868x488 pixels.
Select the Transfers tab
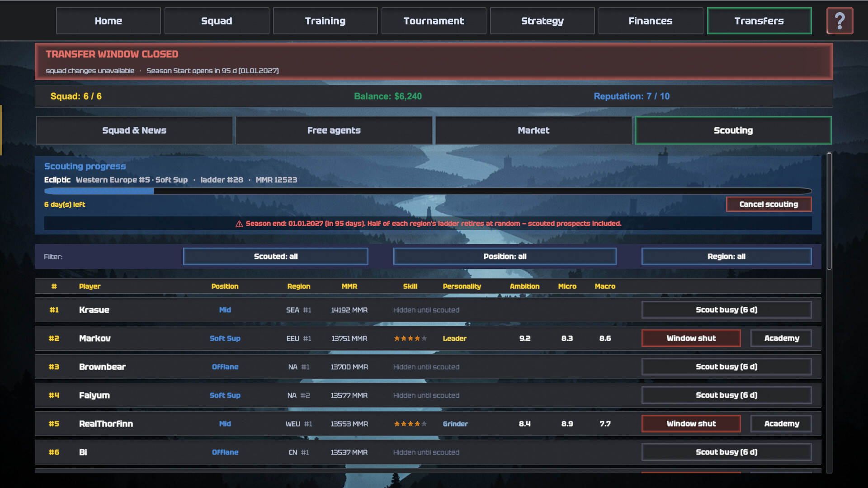click(x=759, y=21)
